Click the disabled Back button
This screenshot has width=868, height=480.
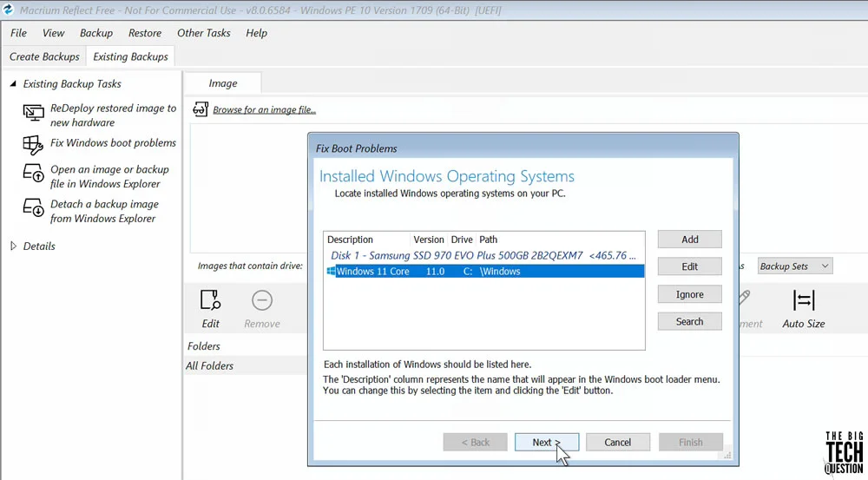point(476,442)
